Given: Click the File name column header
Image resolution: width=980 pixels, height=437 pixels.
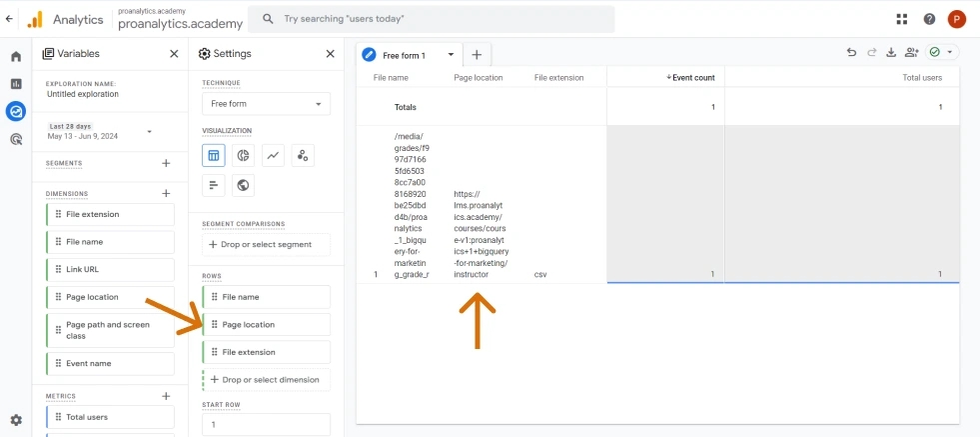Looking at the screenshot, I should pyautogui.click(x=391, y=78).
